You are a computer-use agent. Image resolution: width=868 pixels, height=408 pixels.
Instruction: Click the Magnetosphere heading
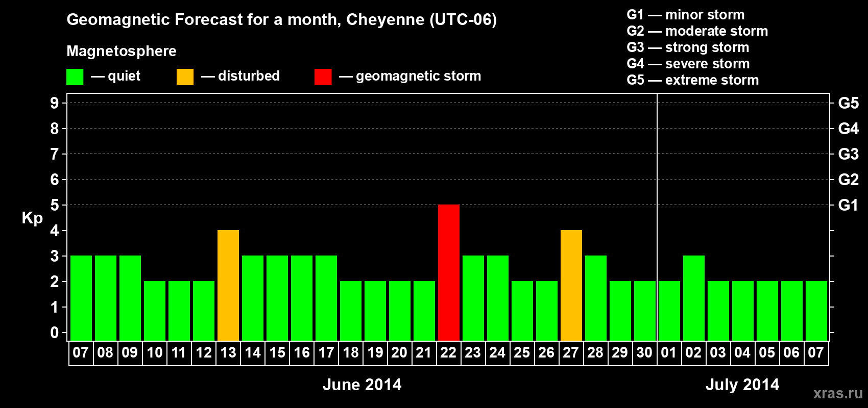(x=122, y=51)
